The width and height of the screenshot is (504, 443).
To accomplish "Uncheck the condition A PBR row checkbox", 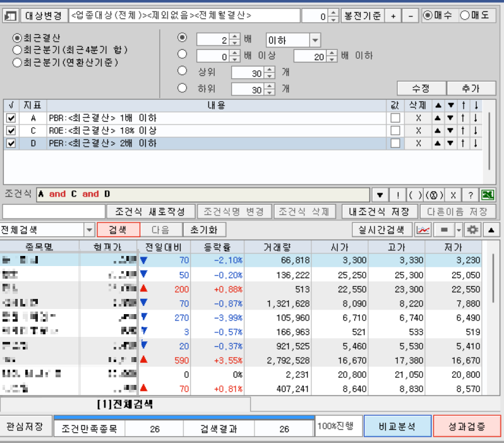I will pos(11,118).
